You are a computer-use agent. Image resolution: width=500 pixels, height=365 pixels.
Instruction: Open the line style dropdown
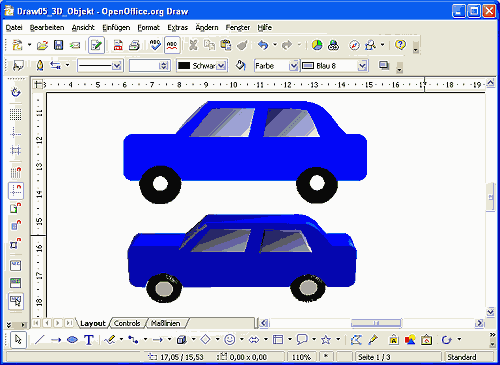pyautogui.click(x=100, y=66)
